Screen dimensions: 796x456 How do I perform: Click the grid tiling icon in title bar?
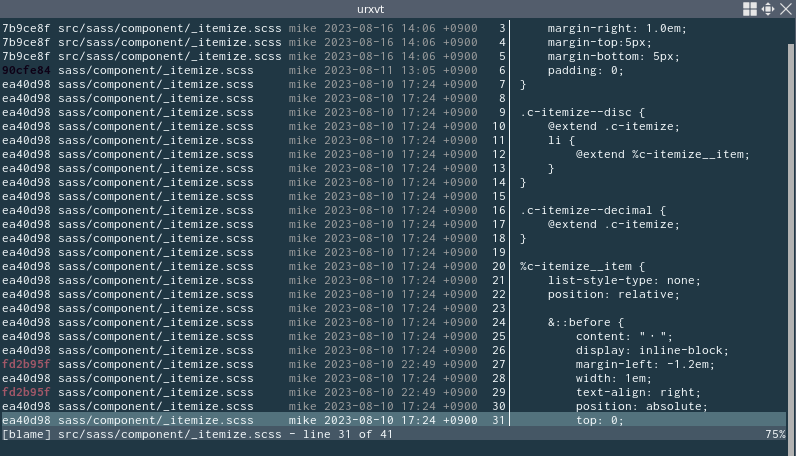click(750, 9)
